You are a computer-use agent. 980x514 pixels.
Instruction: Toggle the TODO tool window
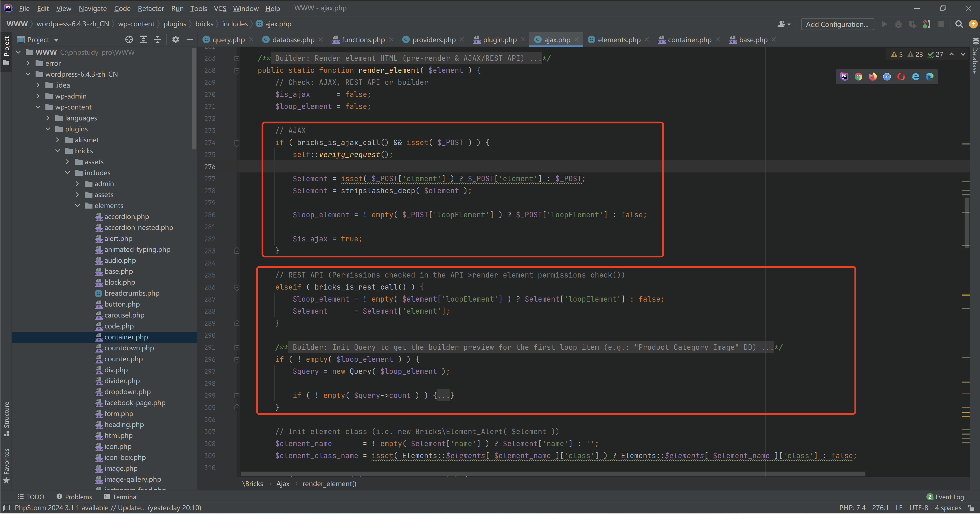point(31,496)
